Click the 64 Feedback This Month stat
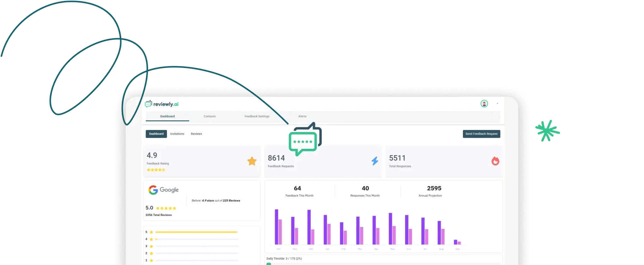The width and height of the screenshot is (644, 265). (x=299, y=191)
